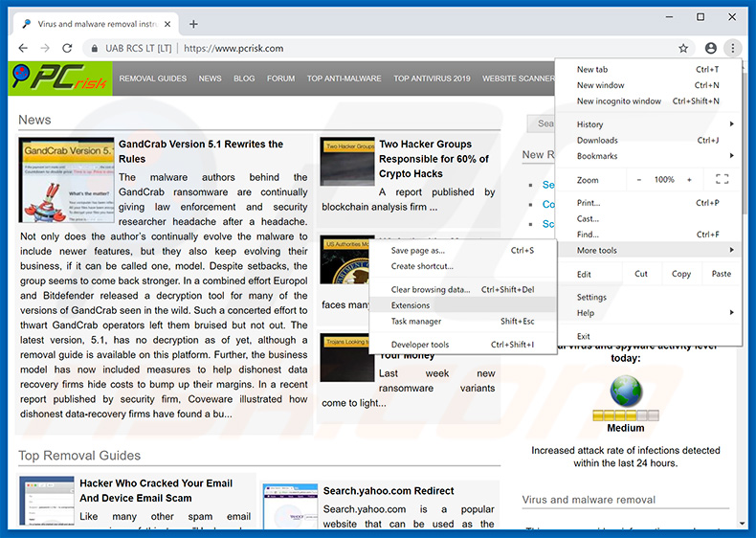This screenshot has height=538, width=756.
Task: Click the three-dot Chrome menu icon
Action: 732,48
